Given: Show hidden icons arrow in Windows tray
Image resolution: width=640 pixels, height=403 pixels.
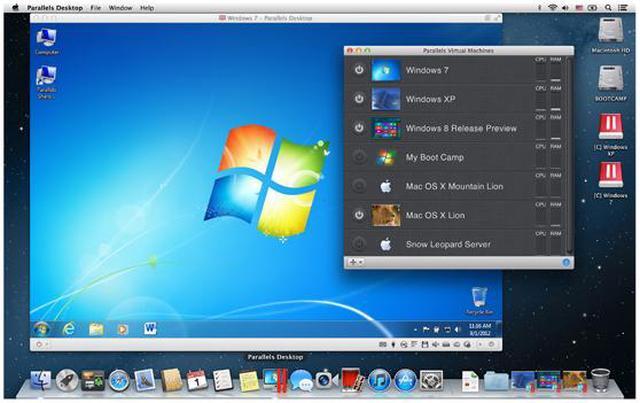Looking at the screenshot, I should pyautogui.click(x=415, y=330).
